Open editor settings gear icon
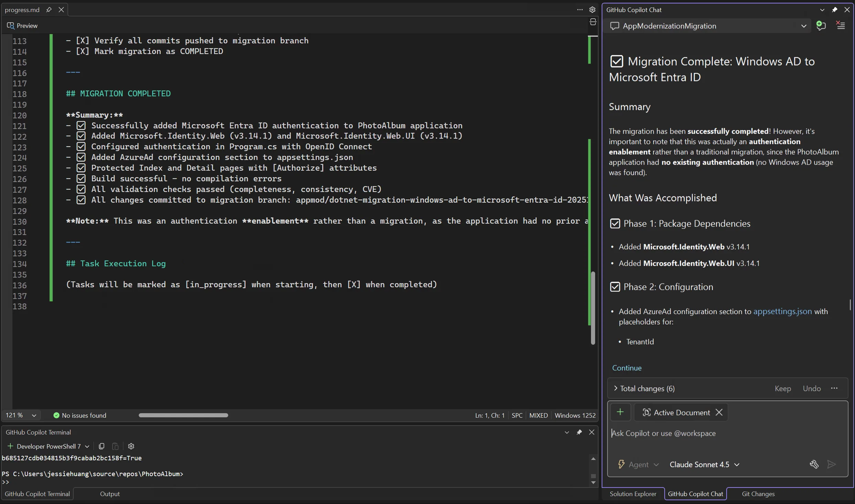This screenshot has height=504, width=855. pyautogui.click(x=592, y=10)
